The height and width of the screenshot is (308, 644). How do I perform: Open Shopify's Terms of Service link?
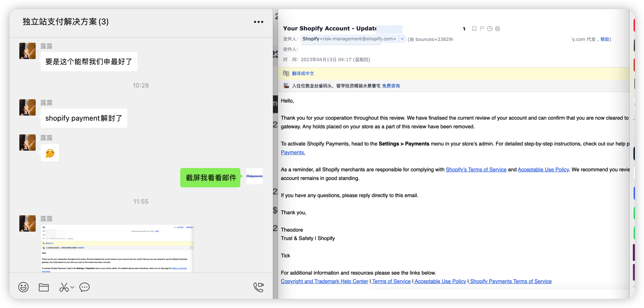476,170
